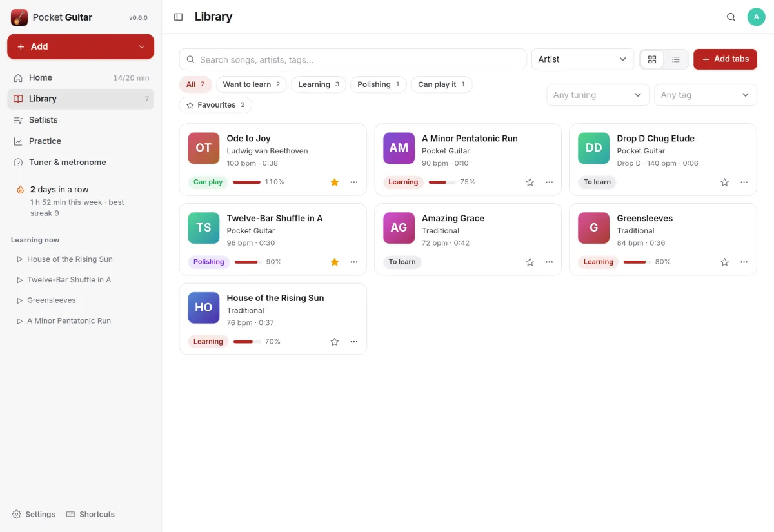
Task: Open more options for Amazing Grace
Action: coord(550,262)
